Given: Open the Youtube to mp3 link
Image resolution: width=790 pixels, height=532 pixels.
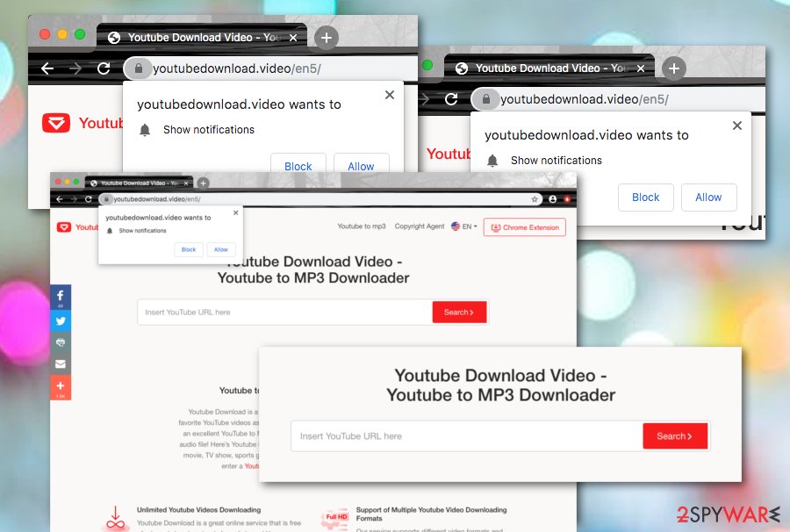Looking at the screenshot, I should tap(362, 226).
